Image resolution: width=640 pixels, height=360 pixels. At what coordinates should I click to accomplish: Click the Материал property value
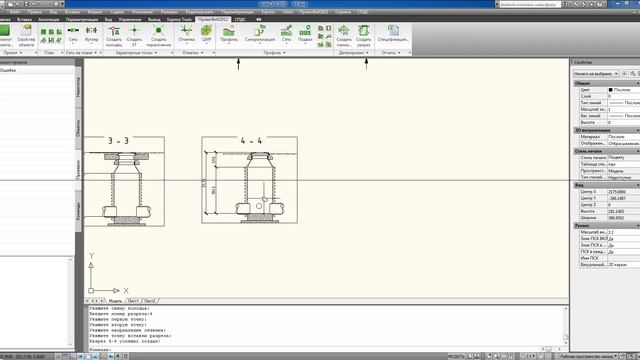click(624, 137)
